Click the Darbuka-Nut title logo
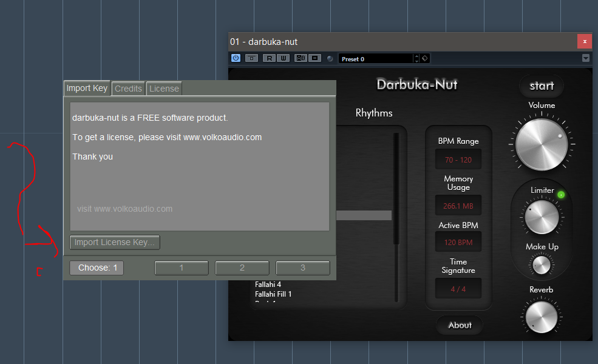This screenshot has height=364, width=598. coord(417,84)
